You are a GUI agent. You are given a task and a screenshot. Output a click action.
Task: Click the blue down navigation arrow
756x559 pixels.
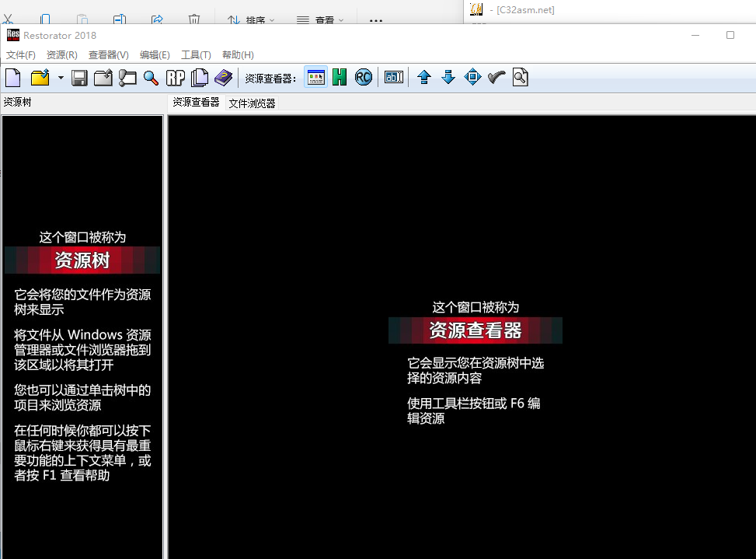(x=449, y=77)
